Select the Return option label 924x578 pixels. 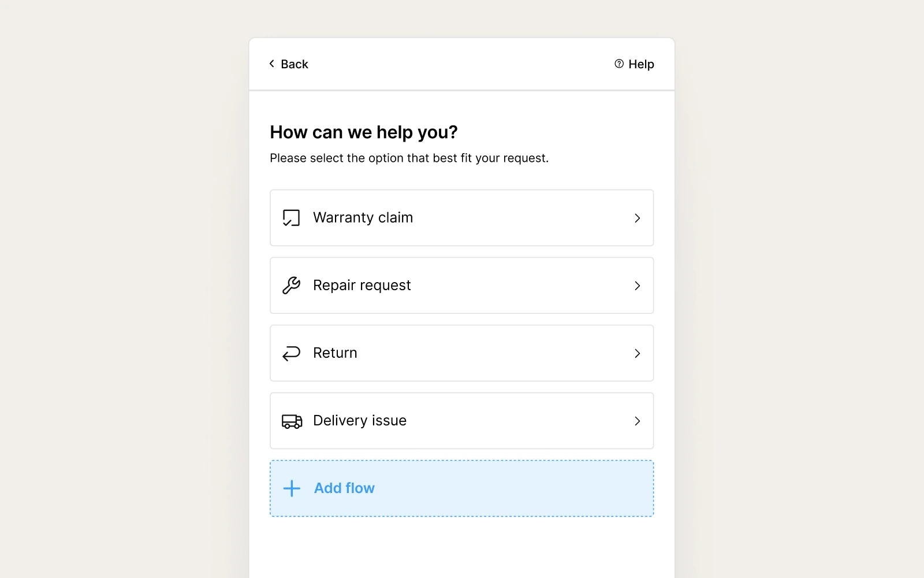click(335, 353)
